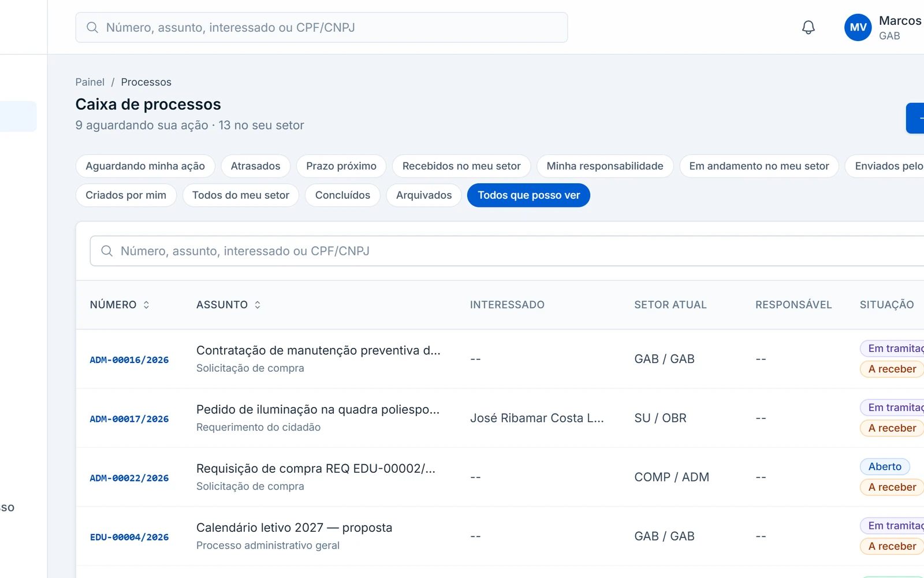Select Todos do meu setor filter
The height and width of the screenshot is (578, 924).
[241, 195]
